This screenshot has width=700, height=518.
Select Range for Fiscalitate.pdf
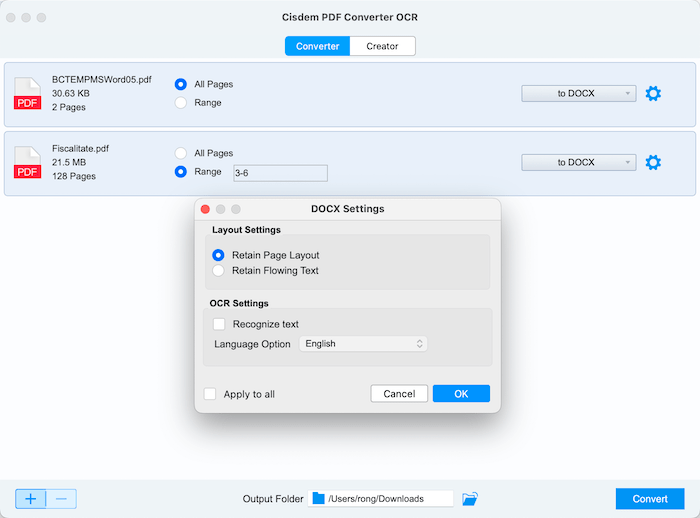[x=181, y=171]
